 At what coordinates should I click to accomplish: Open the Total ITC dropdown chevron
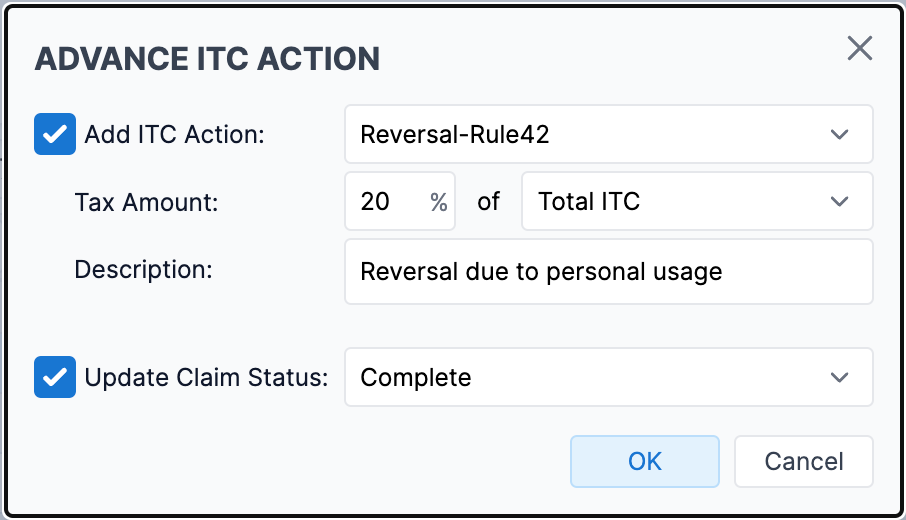pyautogui.click(x=839, y=201)
